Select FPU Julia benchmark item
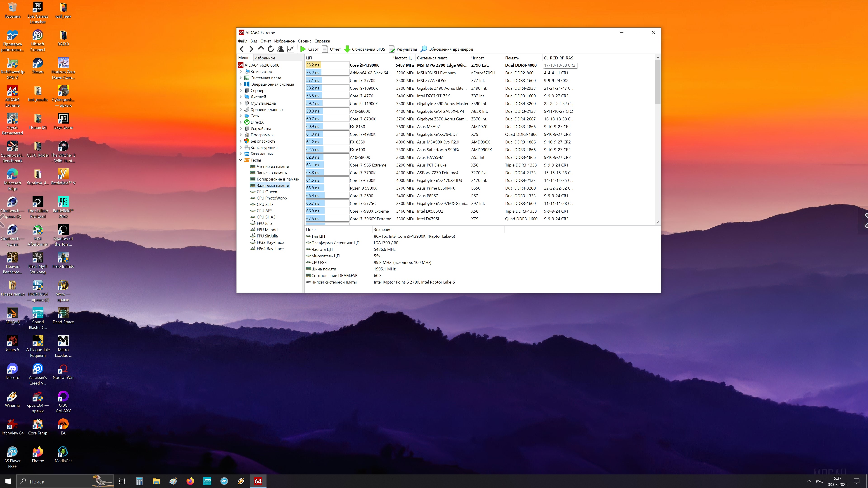 264,223
